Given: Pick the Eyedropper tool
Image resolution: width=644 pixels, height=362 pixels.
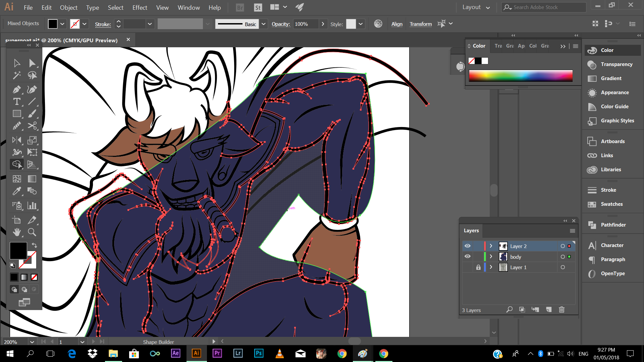Looking at the screenshot, I should (x=16, y=191).
